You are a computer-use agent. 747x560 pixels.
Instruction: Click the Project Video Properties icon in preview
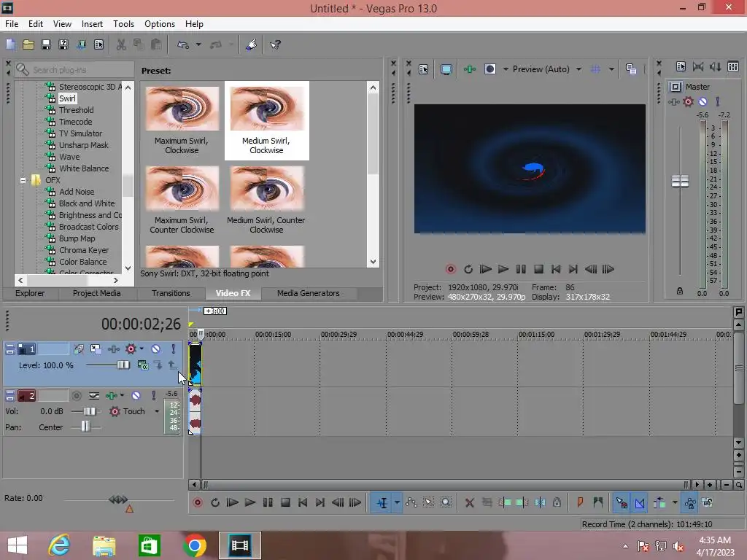[423, 69]
